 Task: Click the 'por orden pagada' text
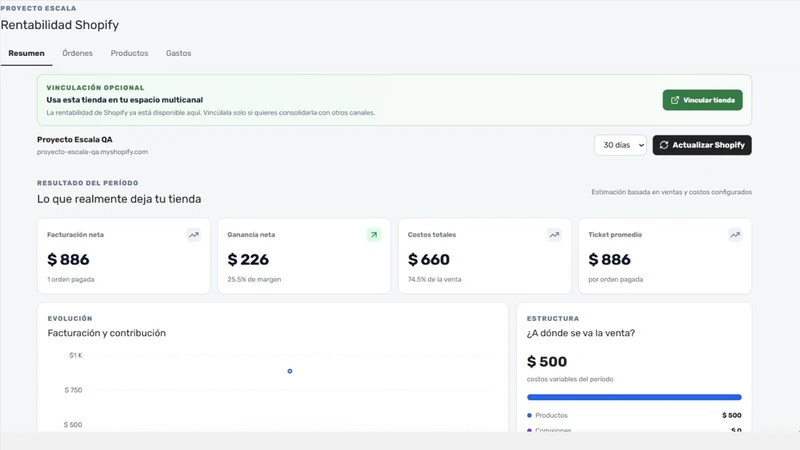pos(616,280)
